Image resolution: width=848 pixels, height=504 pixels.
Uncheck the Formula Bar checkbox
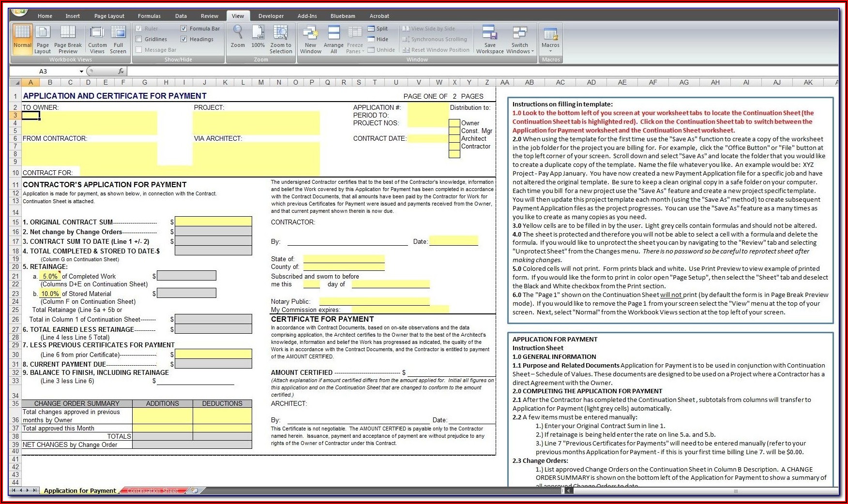[184, 29]
